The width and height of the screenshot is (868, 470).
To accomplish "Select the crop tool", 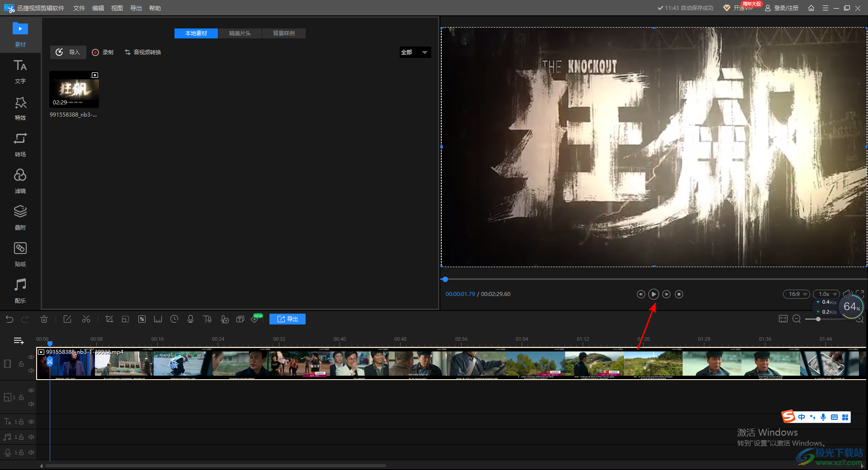I will [109, 319].
